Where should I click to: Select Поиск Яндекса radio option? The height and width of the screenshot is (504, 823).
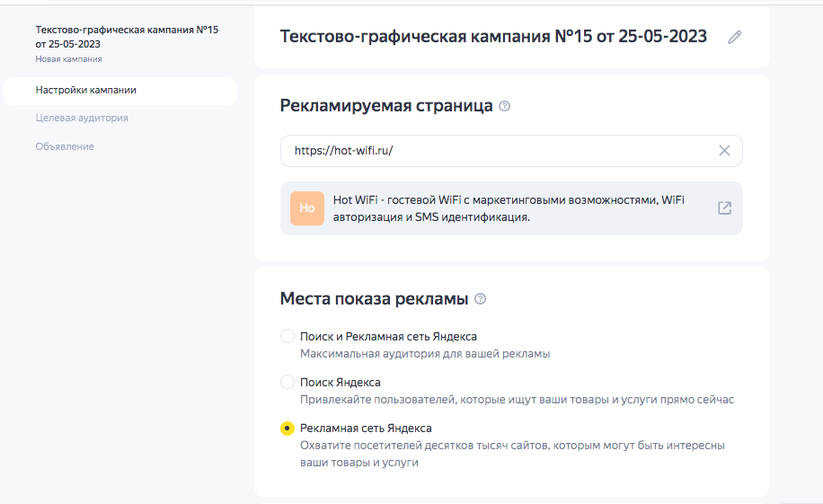click(x=288, y=382)
